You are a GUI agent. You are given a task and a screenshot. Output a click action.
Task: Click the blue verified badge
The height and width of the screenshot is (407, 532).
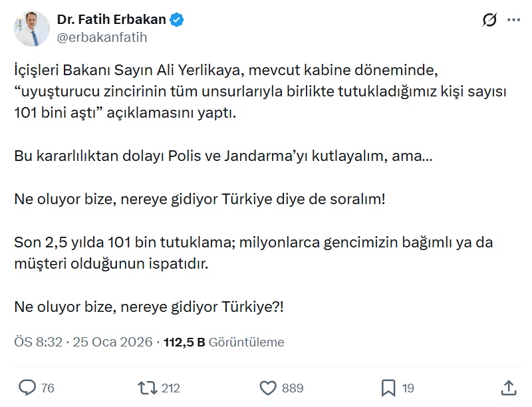click(176, 20)
